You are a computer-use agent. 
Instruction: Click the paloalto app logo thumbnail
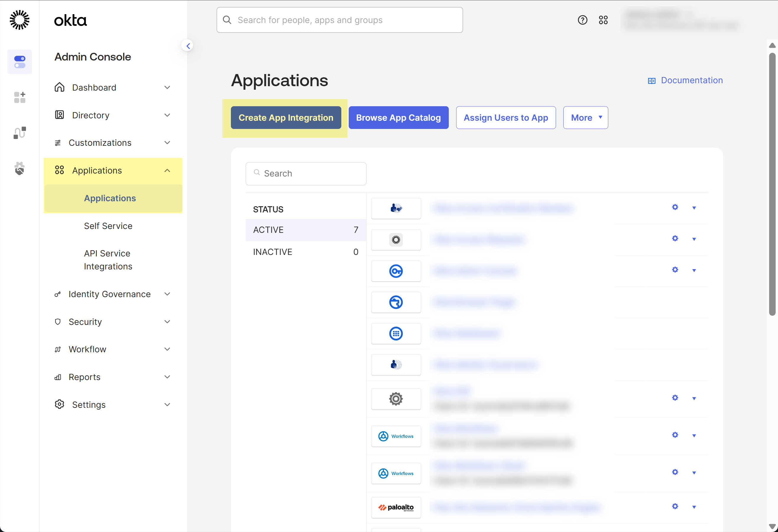(396, 507)
